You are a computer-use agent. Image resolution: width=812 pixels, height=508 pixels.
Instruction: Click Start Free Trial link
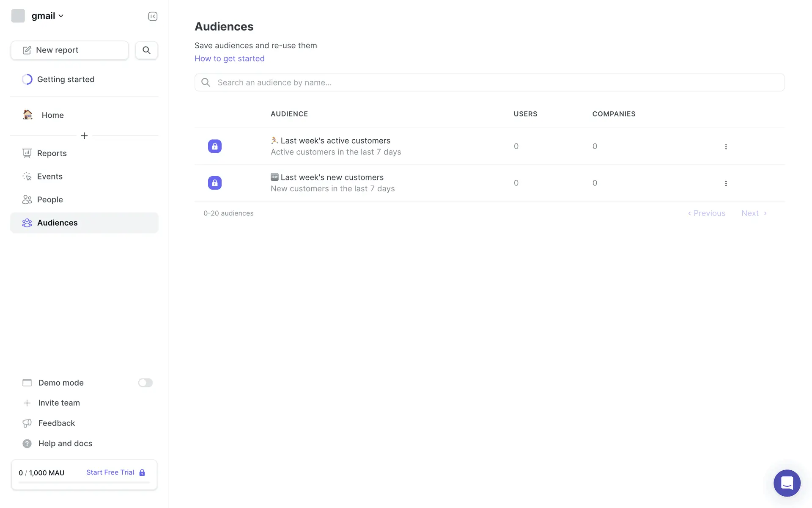click(111, 472)
